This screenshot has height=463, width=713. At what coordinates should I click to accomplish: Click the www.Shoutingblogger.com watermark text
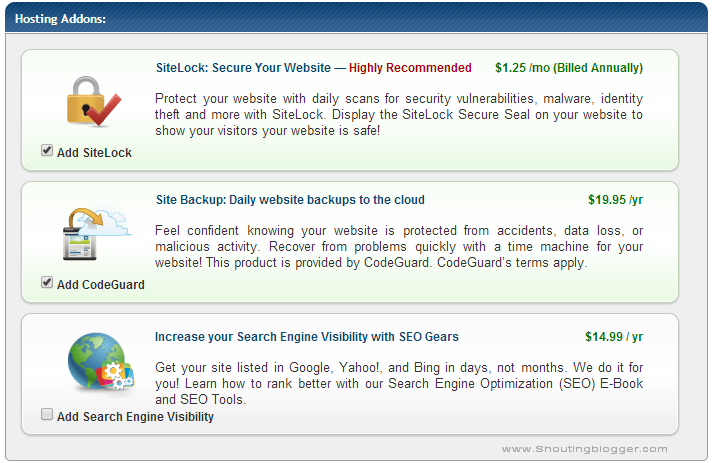click(x=584, y=449)
